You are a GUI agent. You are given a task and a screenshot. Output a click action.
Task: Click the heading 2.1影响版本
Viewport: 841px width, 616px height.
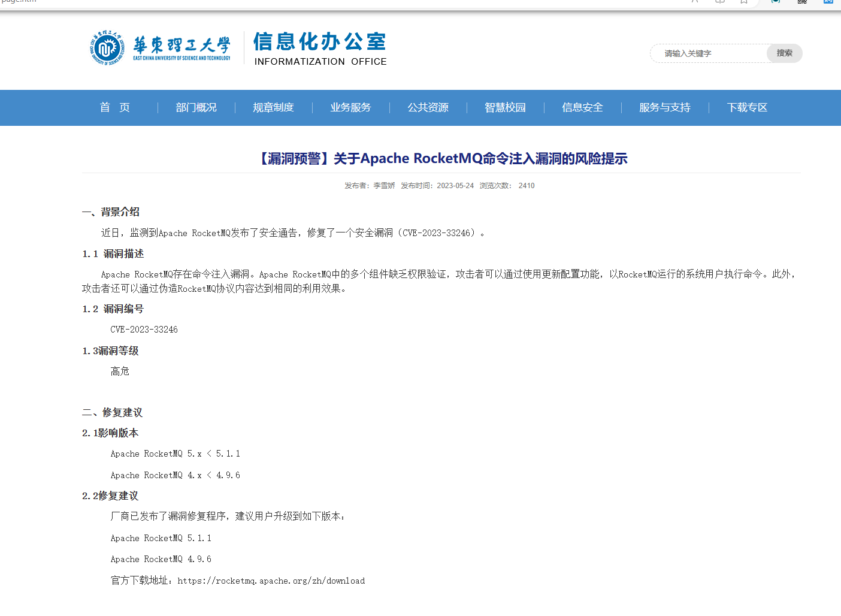tap(110, 433)
